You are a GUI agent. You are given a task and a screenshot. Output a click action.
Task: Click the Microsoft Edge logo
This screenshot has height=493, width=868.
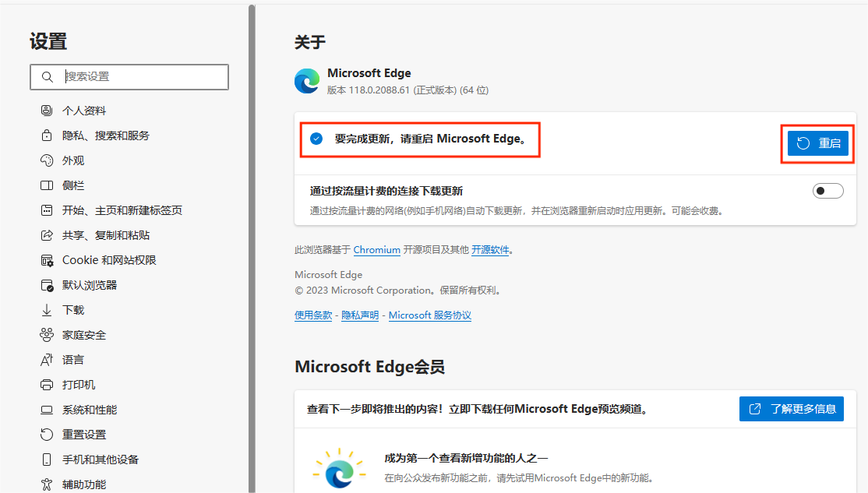coord(307,80)
